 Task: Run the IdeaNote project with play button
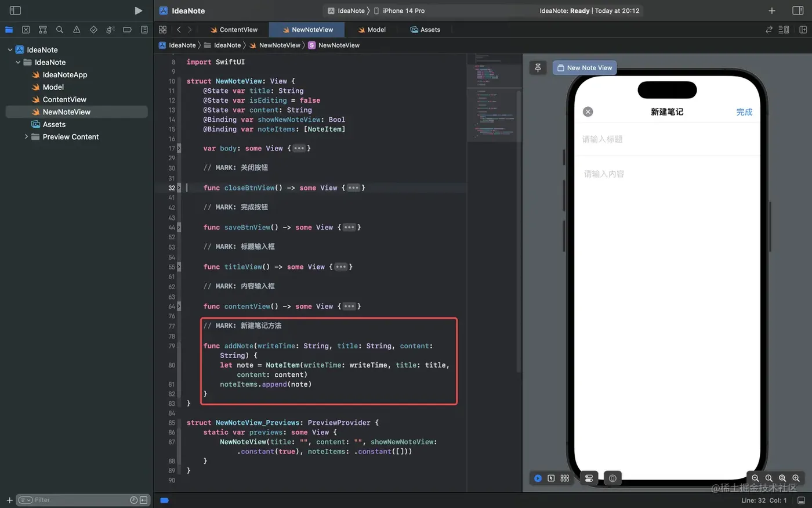(138, 10)
